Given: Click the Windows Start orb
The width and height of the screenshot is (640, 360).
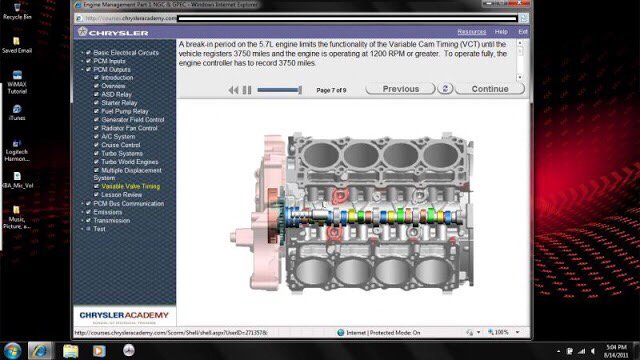Looking at the screenshot, I should click(13, 351).
